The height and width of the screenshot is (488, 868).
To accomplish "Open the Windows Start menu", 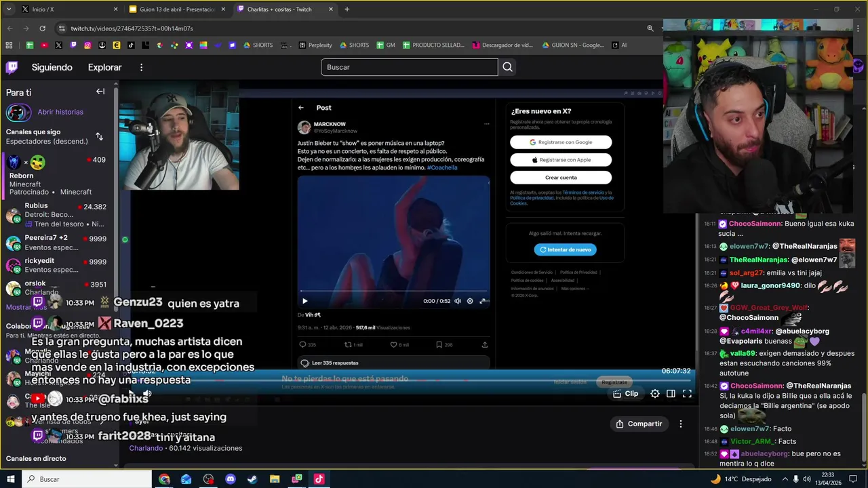I will (x=11, y=479).
